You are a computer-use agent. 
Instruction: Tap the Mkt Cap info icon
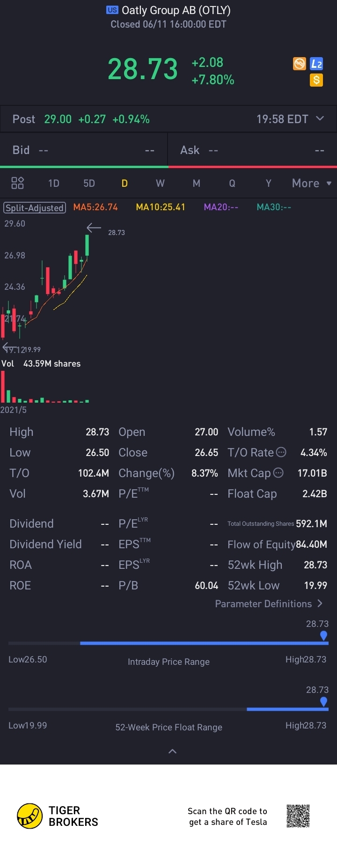[x=278, y=473]
